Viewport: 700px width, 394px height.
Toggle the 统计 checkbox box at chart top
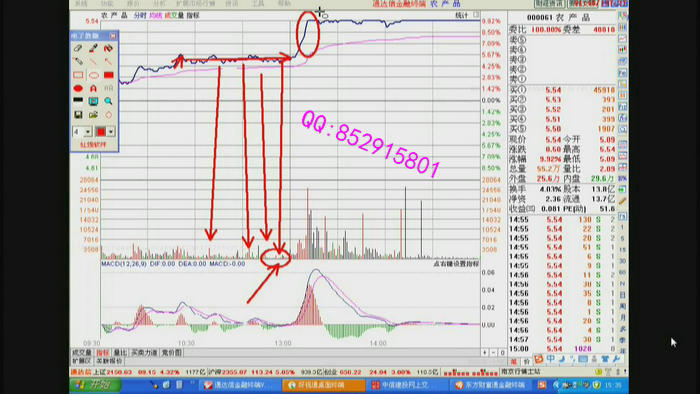[x=476, y=15]
